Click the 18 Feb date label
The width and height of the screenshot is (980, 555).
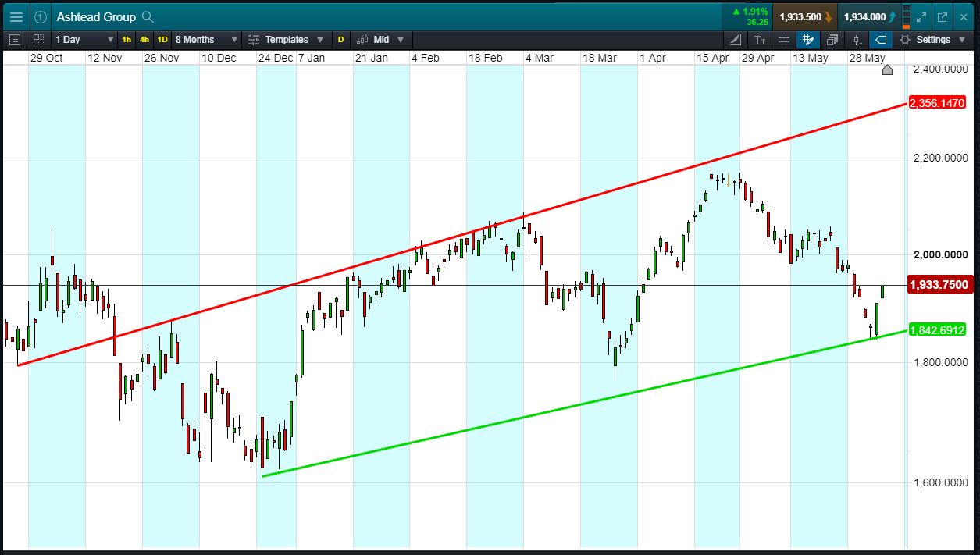486,58
